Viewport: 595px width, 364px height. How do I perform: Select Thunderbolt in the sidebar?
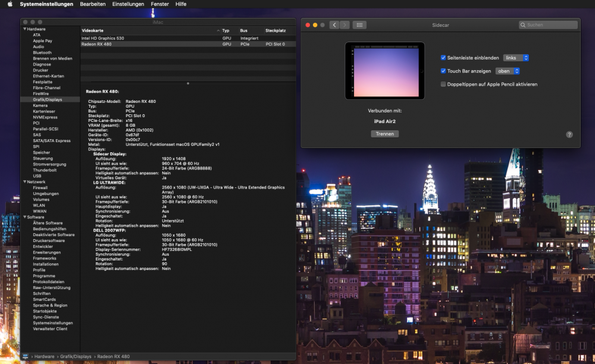coord(45,170)
